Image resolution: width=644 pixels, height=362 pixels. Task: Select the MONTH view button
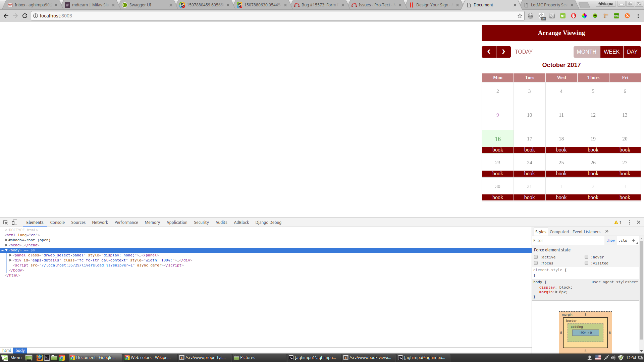coord(586,52)
